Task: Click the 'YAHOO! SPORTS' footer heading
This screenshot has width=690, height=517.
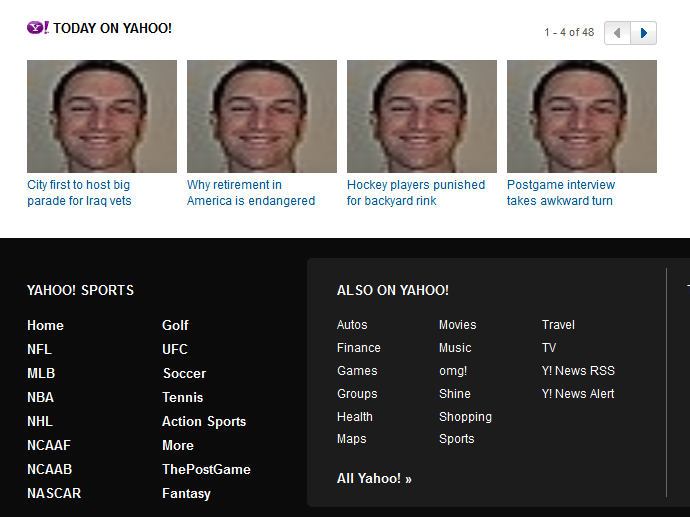Action: tap(80, 290)
